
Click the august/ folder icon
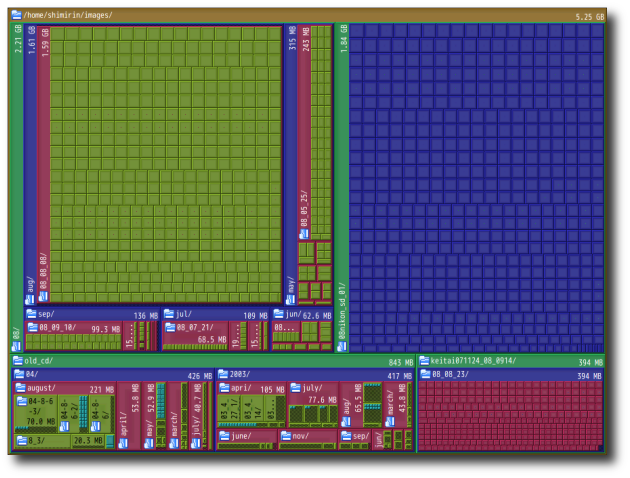[20, 388]
